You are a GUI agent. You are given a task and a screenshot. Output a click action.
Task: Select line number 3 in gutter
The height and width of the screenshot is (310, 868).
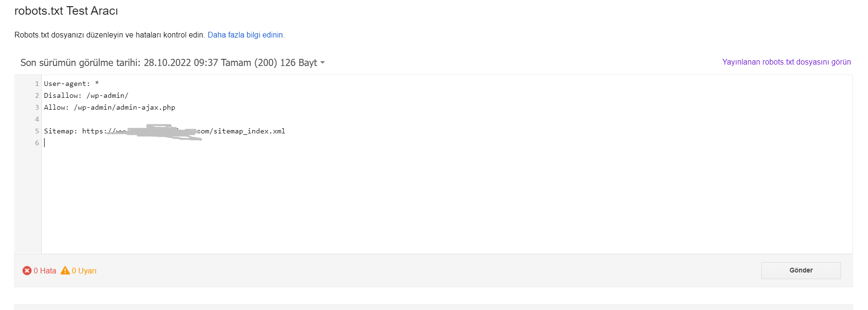coord(37,107)
